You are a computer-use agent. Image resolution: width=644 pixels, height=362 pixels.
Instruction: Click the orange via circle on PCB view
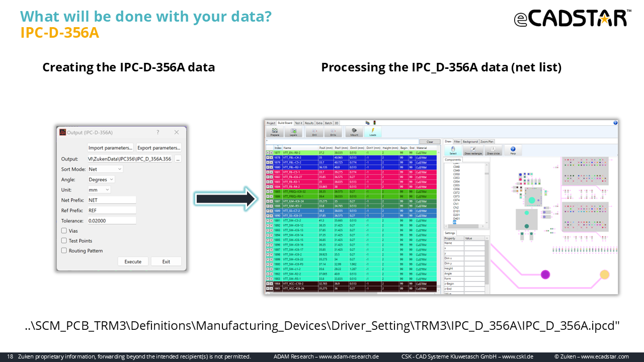click(604, 274)
